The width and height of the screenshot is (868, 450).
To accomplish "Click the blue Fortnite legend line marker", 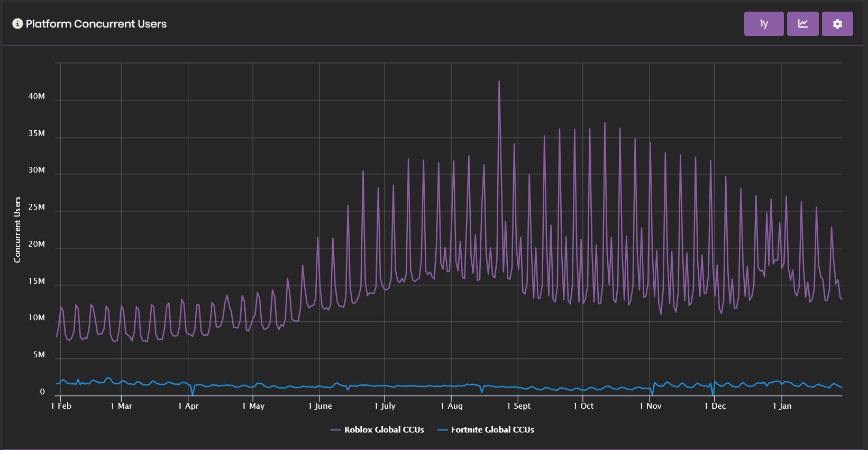I will click(x=443, y=430).
